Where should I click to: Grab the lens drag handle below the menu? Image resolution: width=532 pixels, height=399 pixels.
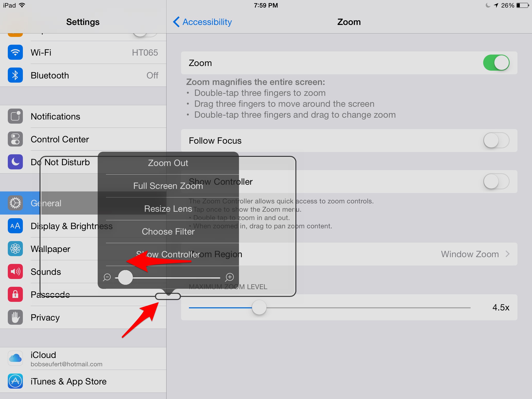point(168,296)
